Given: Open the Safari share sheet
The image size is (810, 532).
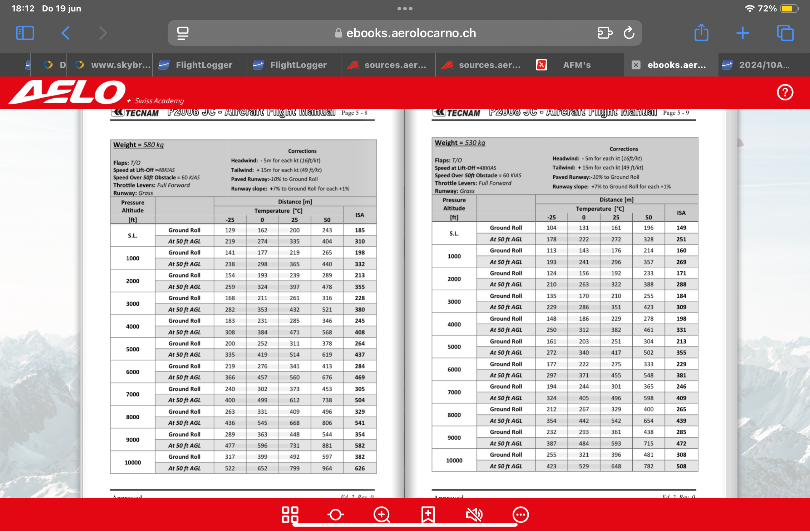Looking at the screenshot, I should coord(701,33).
